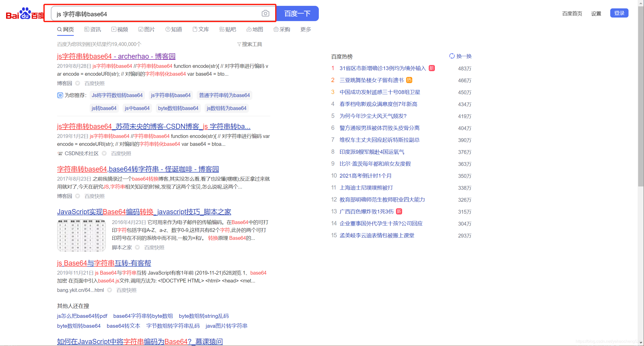Click the Baidu paw logo
The height and width of the screenshot is (346, 644).
[25, 13]
